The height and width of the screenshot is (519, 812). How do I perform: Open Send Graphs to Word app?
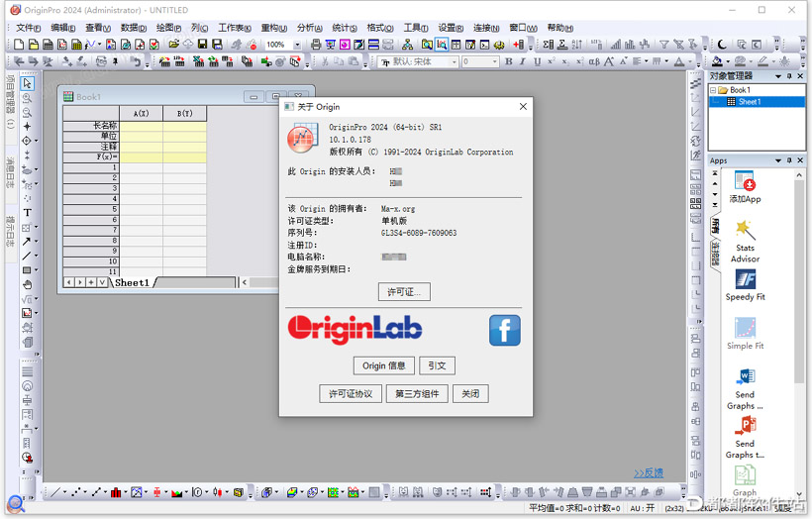pos(745,388)
